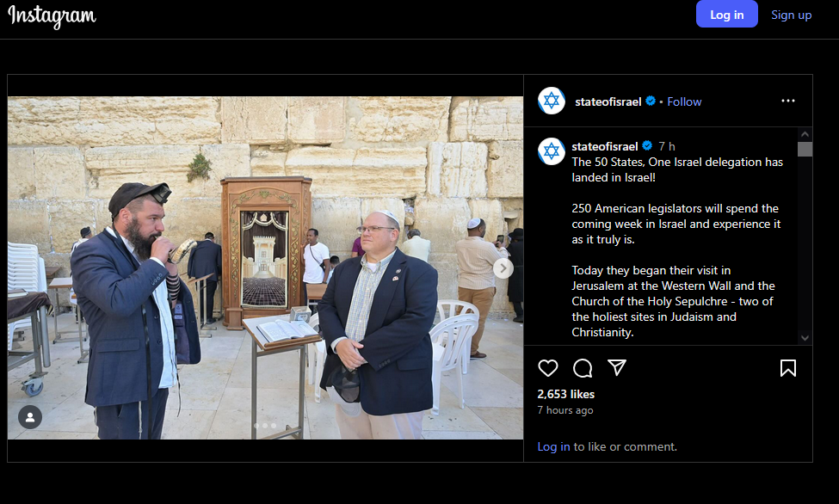Click the blue Log in button
839x504 pixels.
click(726, 15)
